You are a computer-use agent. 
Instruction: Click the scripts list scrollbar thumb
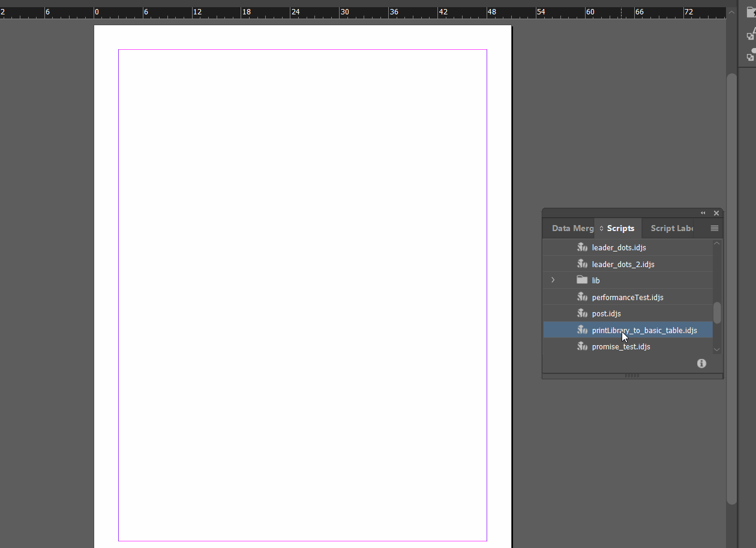(717, 313)
